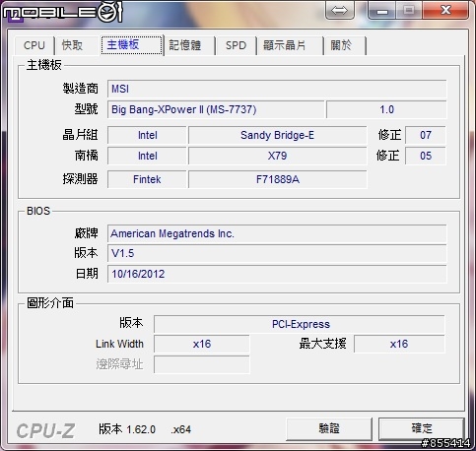This screenshot has width=476, height=451.
Task: Click the 驗證 button
Action: [329, 428]
